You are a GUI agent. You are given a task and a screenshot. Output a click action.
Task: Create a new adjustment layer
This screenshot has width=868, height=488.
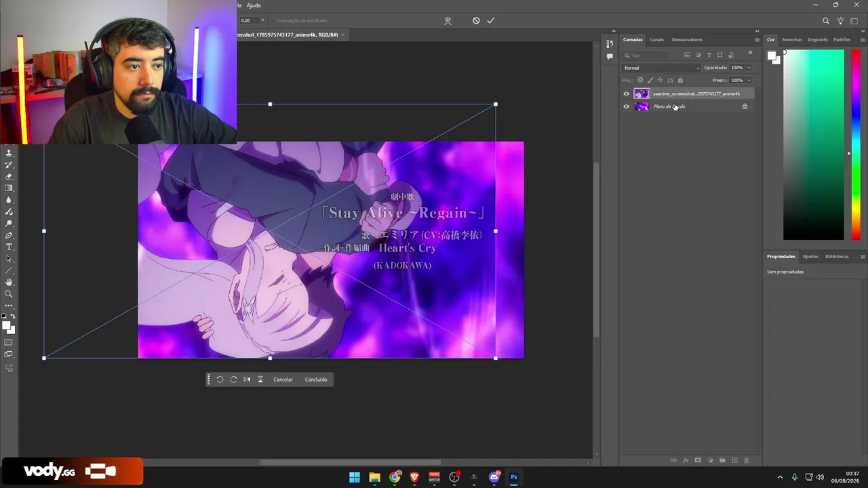(710, 460)
